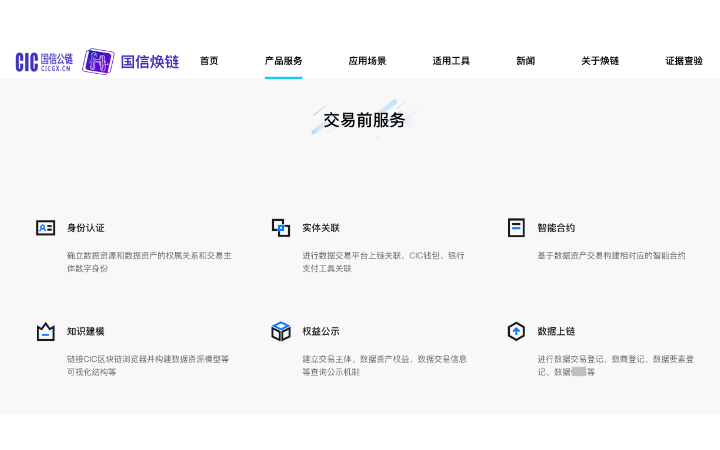Open the 产品服务 menu item
The height and width of the screenshot is (450, 720).
click(283, 61)
